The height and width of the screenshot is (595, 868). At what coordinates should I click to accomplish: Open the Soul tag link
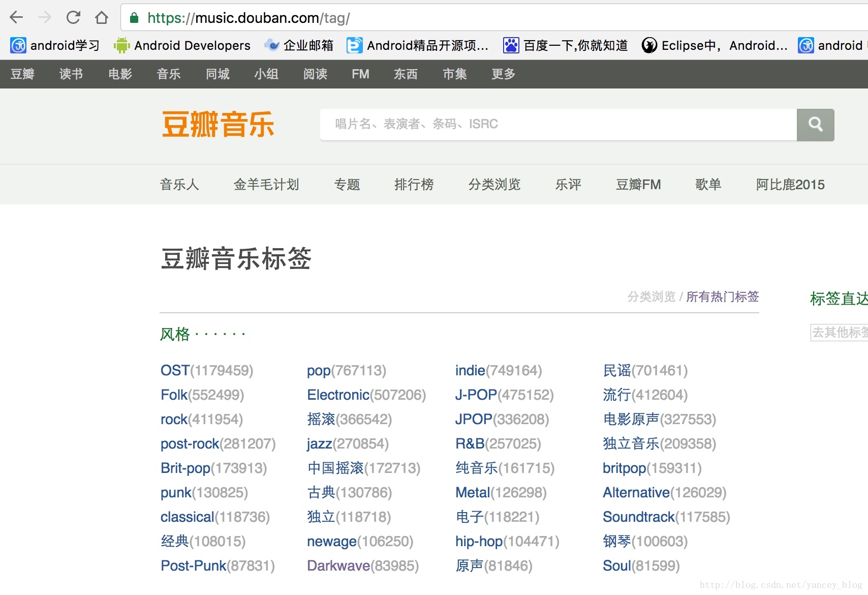[x=617, y=566]
